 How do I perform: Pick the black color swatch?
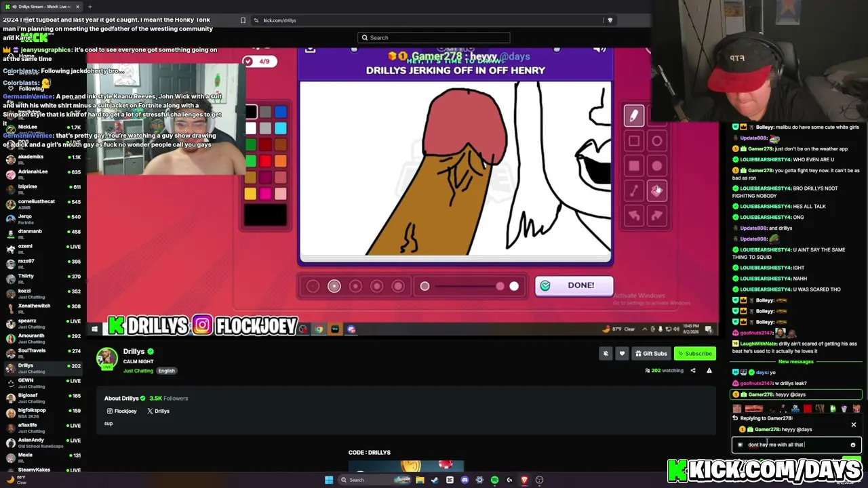[x=251, y=112]
